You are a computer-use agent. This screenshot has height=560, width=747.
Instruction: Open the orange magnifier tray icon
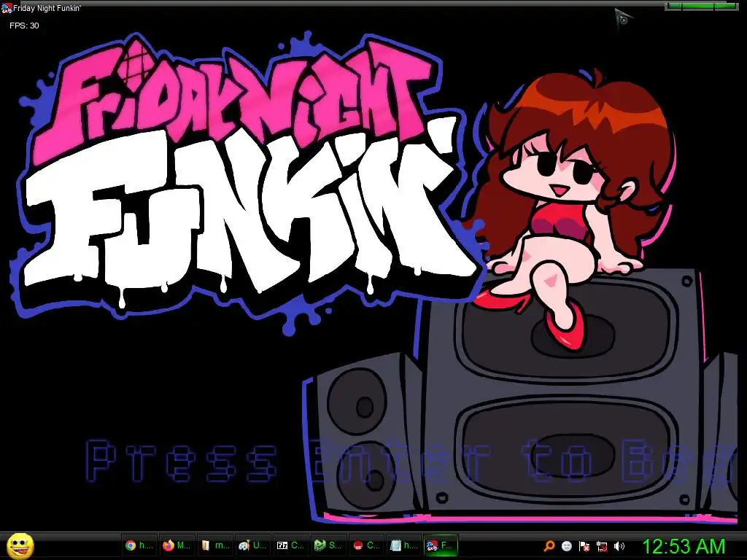pyautogui.click(x=549, y=545)
